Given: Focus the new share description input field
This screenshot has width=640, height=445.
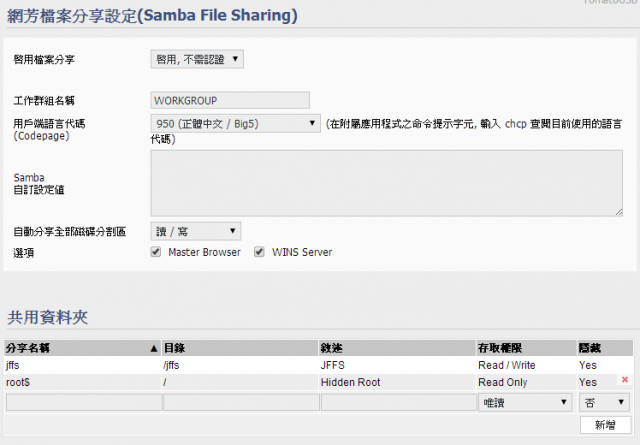Looking at the screenshot, I should tap(399, 403).
